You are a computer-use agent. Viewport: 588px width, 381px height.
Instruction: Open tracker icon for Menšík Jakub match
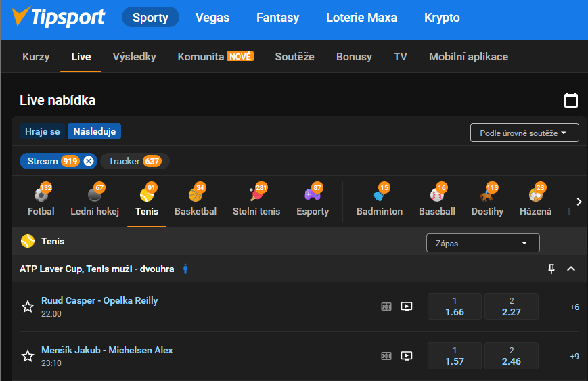point(386,356)
